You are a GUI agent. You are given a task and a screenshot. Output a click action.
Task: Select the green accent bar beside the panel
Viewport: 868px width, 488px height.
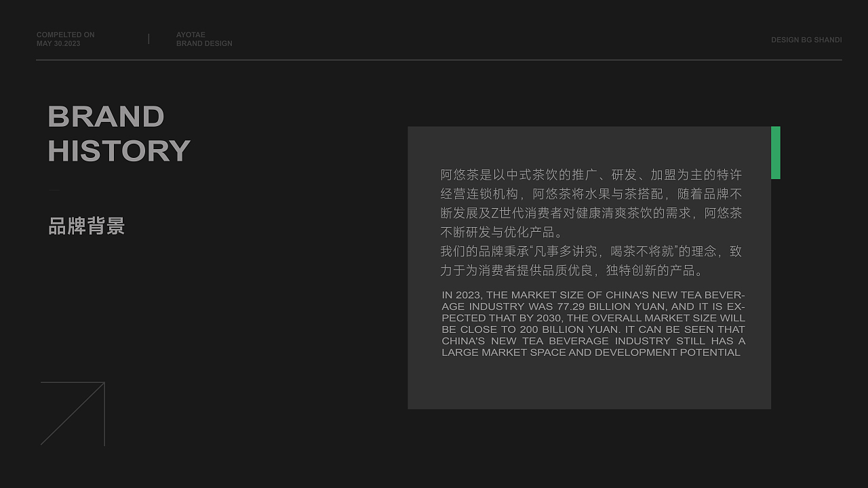pyautogui.click(x=776, y=152)
